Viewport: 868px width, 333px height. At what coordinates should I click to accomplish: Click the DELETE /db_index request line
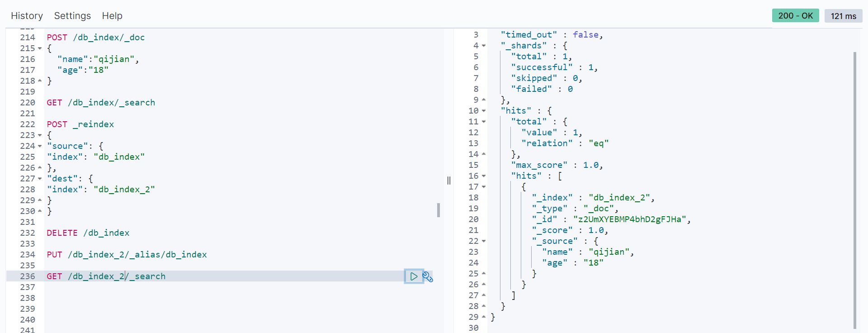point(88,233)
